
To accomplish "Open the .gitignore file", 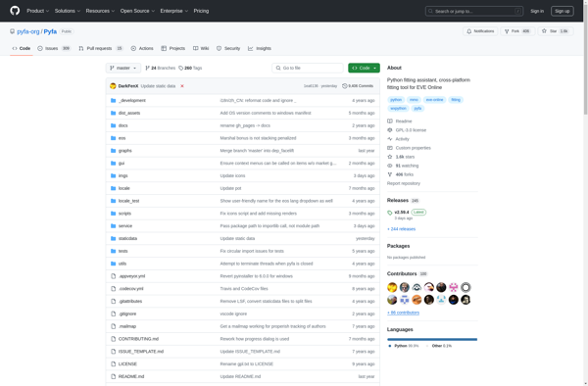I will coord(127,314).
